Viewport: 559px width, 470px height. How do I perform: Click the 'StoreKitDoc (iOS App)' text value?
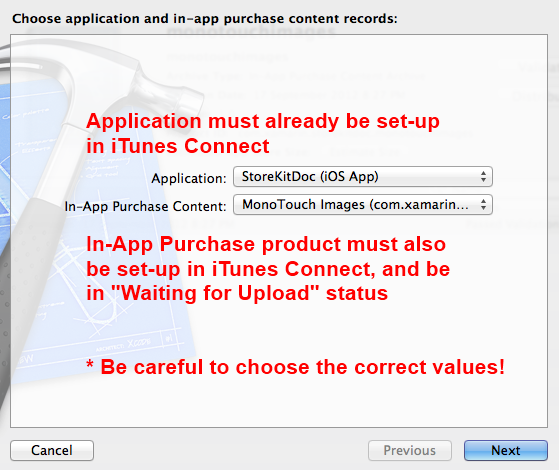pos(310,177)
